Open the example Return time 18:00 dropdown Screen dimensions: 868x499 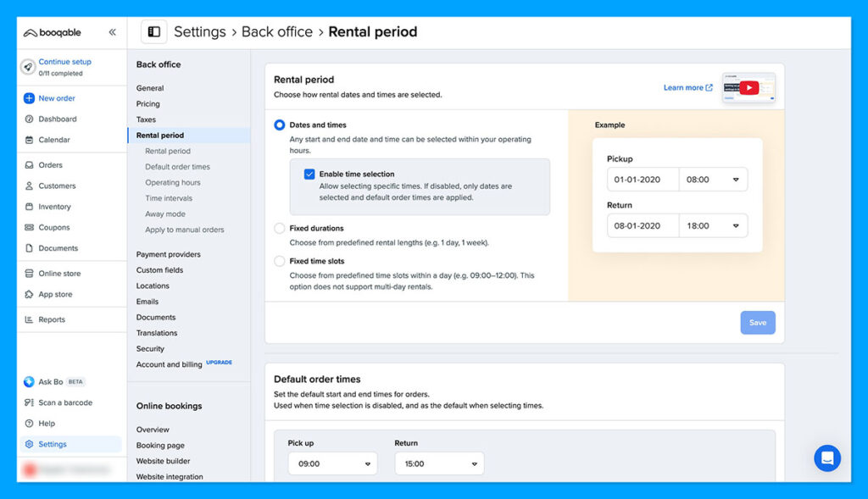pos(713,225)
